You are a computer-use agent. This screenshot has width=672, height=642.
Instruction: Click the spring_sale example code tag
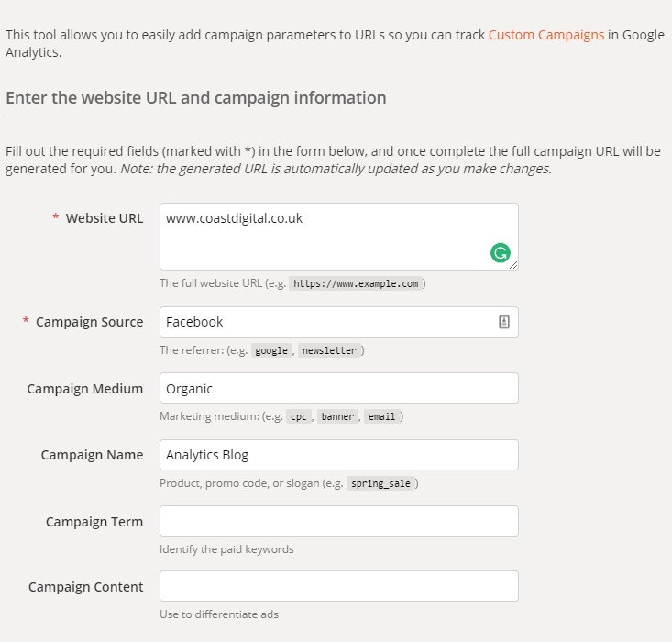tap(380, 483)
